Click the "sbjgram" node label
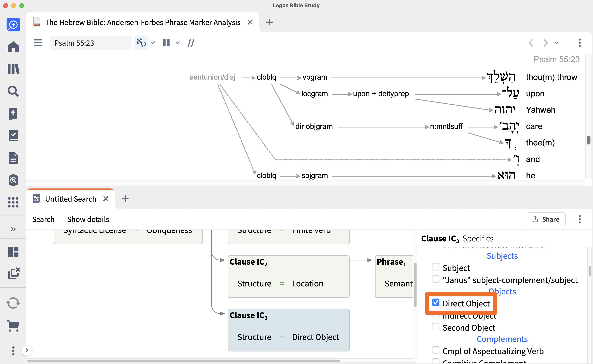593x364 pixels. [314, 175]
